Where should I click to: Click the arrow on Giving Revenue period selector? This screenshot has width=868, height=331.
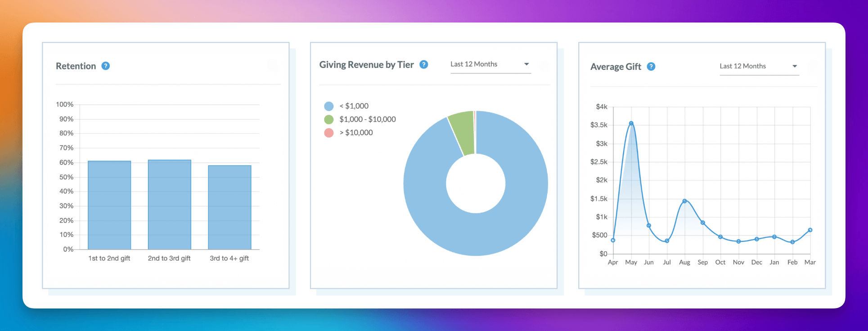point(526,64)
